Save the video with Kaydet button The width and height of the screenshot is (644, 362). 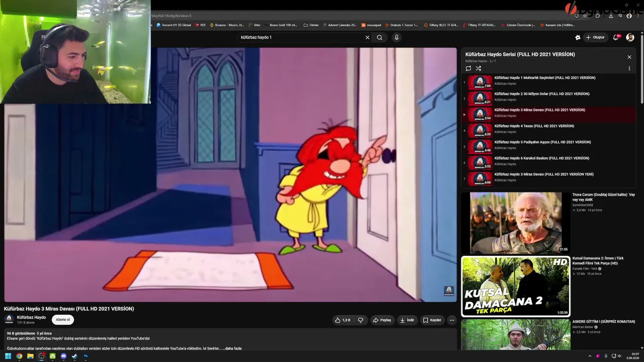tap(432, 320)
